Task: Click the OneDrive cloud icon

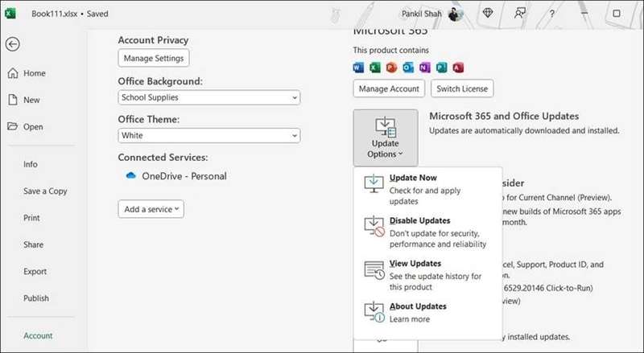Action: click(131, 176)
